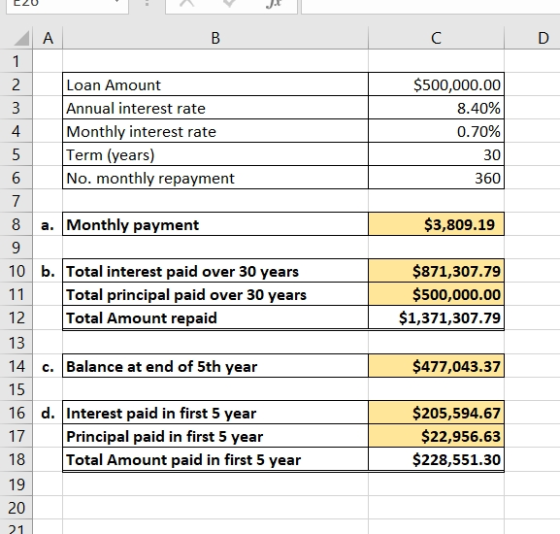Click "Principal paid in first 5 year"

(215, 436)
